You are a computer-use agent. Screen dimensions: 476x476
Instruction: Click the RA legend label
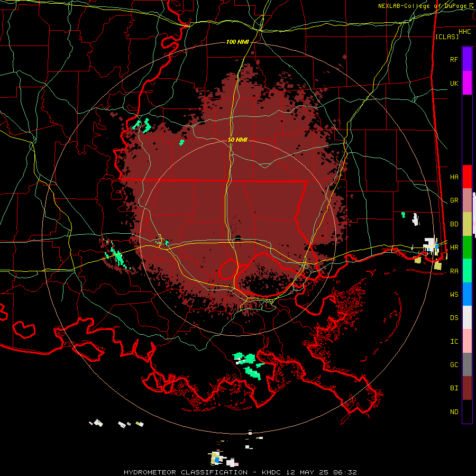[454, 271]
